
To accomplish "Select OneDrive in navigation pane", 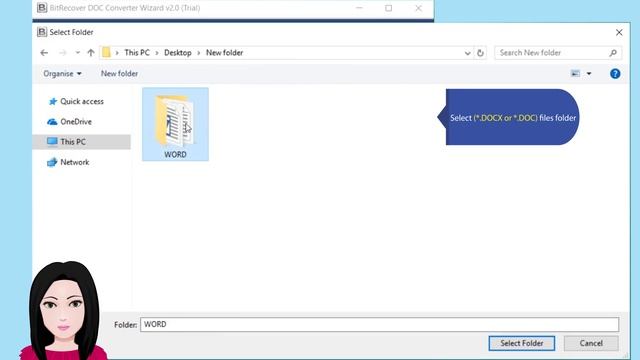I will pos(76,122).
